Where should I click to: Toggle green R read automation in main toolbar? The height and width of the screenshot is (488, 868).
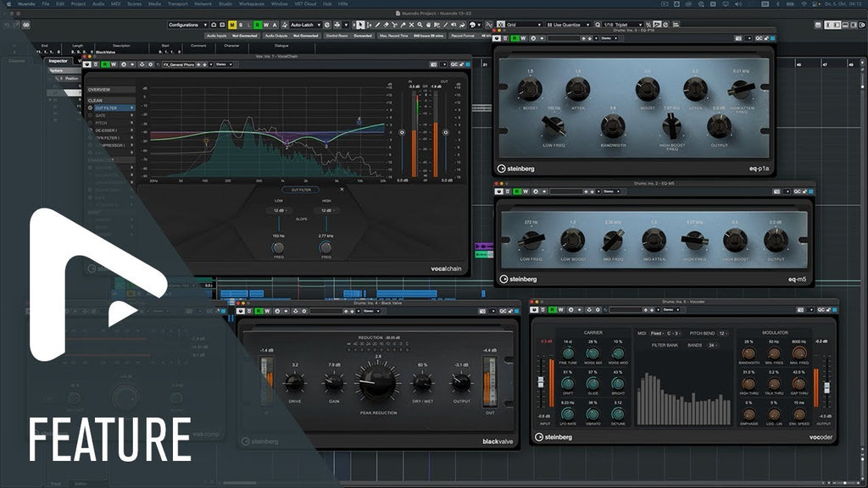[258, 25]
